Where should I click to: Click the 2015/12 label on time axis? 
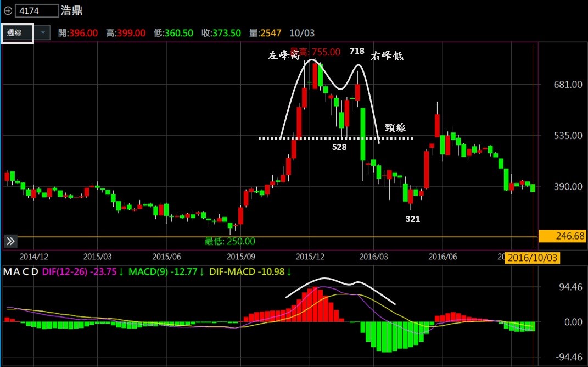(310, 257)
